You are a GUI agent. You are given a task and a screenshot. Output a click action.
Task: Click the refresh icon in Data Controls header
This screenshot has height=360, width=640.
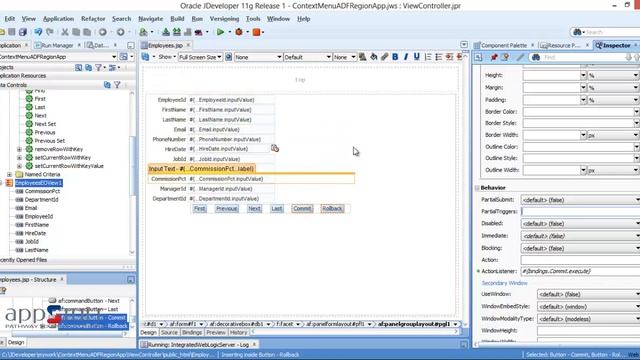coord(107,85)
